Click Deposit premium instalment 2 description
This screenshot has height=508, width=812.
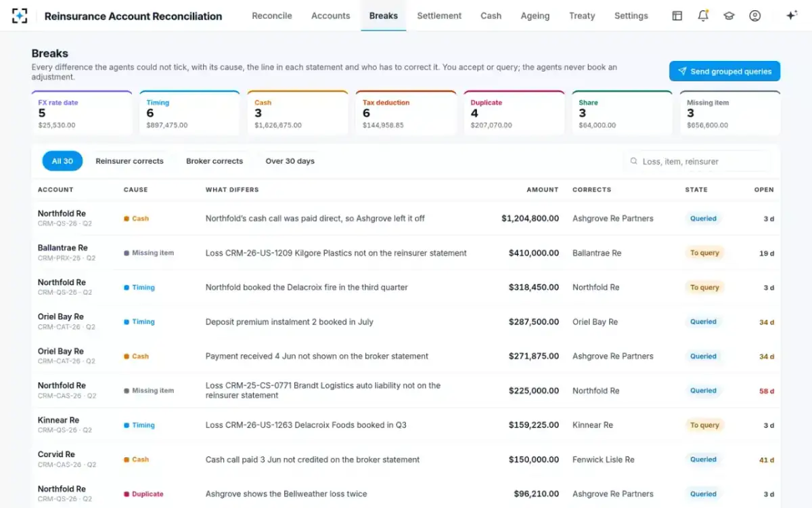[x=290, y=322]
